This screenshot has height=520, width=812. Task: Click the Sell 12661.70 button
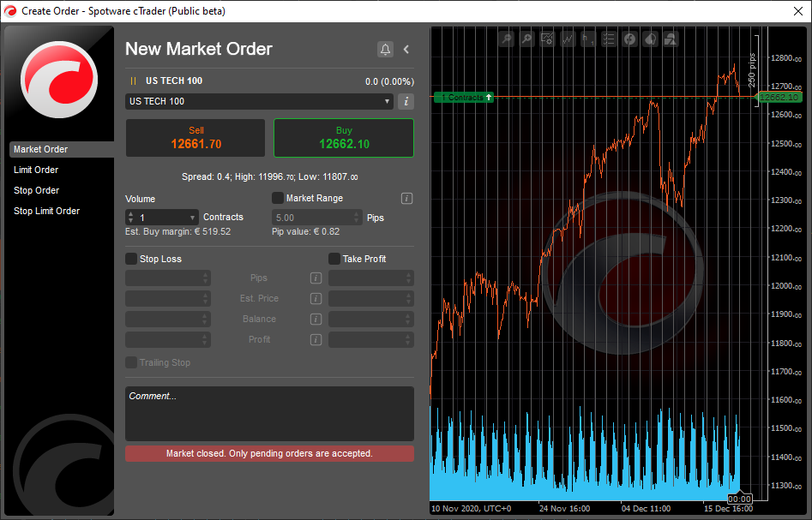coord(195,138)
